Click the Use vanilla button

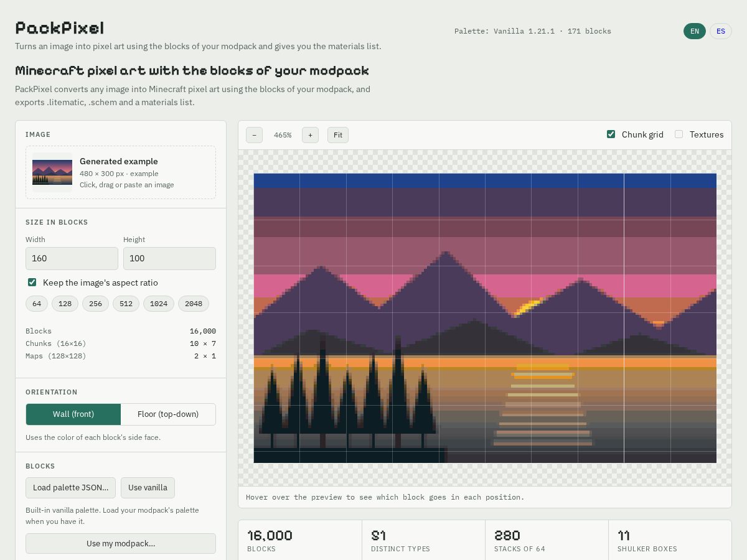[148, 488]
